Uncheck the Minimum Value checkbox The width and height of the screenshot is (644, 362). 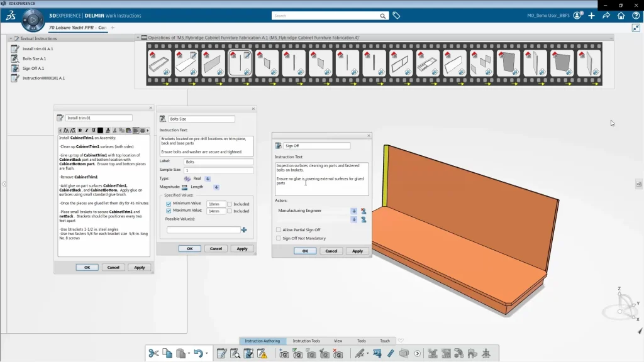pyautogui.click(x=169, y=204)
